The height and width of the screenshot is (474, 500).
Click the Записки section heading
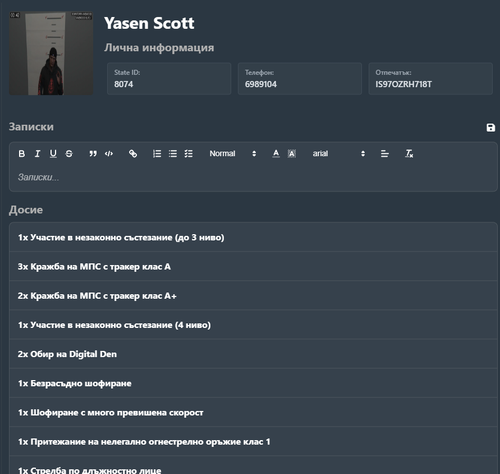pyautogui.click(x=31, y=127)
